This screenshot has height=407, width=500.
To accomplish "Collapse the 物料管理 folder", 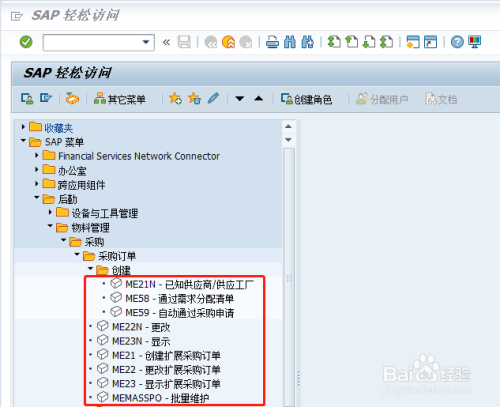I will pos(50,226).
